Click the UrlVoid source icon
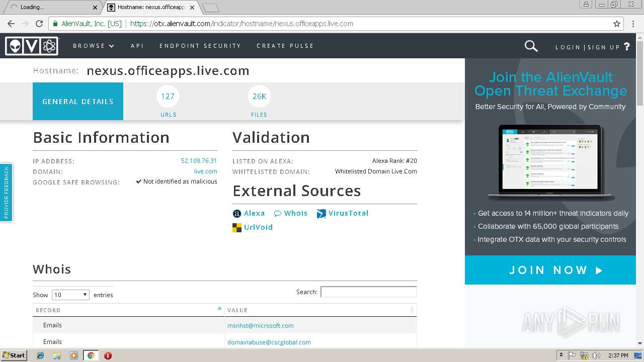The height and width of the screenshot is (362, 644). click(x=237, y=228)
